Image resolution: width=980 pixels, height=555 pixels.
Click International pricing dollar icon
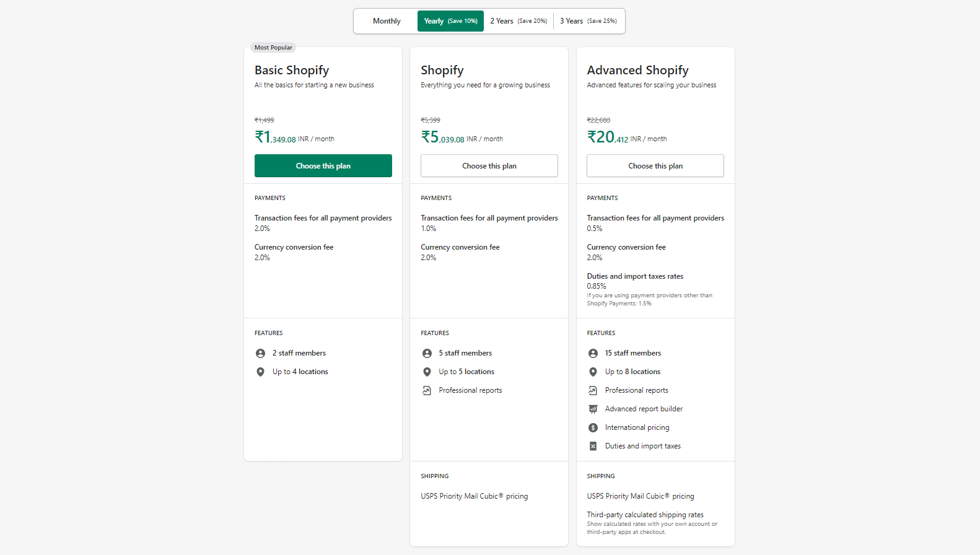(593, 427)
